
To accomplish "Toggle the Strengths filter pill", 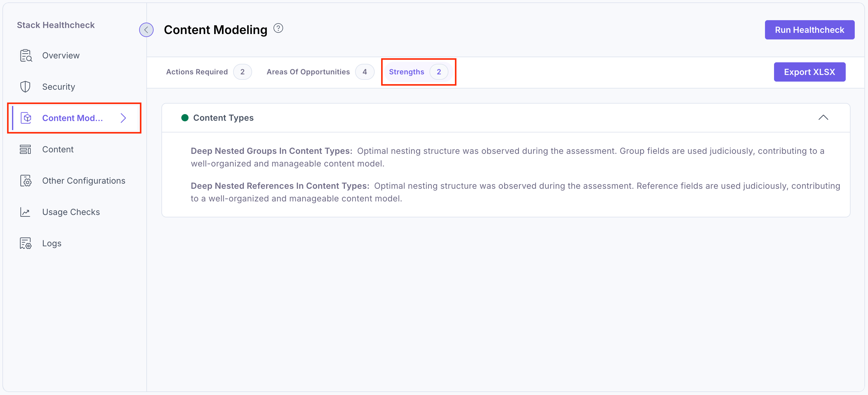I will (419, 72).
